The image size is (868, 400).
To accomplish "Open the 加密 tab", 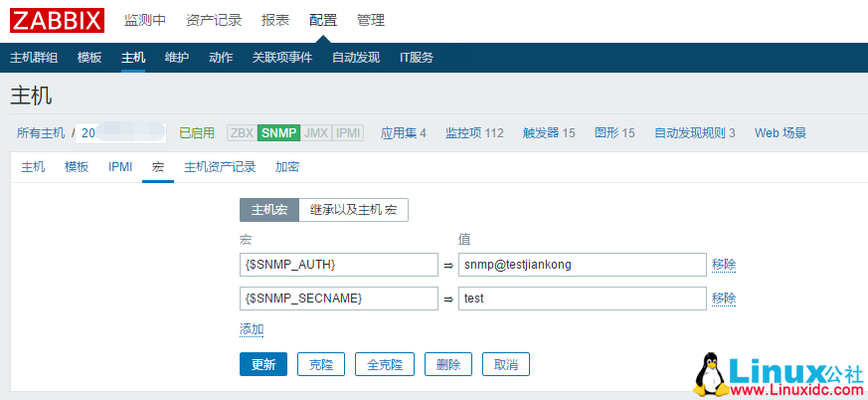I will [x=287, y=166].
